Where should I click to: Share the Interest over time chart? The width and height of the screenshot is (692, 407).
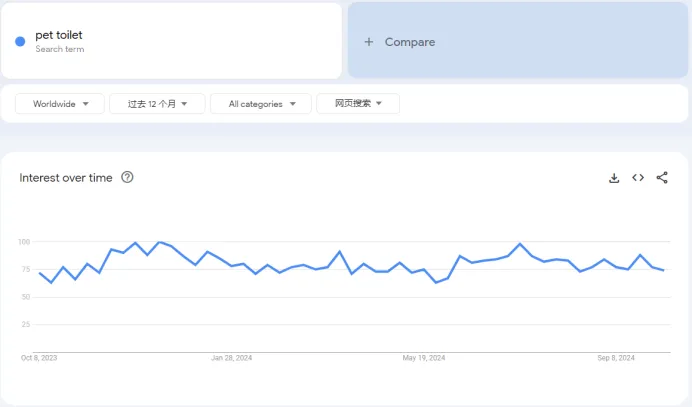click(x=662, y=177)
